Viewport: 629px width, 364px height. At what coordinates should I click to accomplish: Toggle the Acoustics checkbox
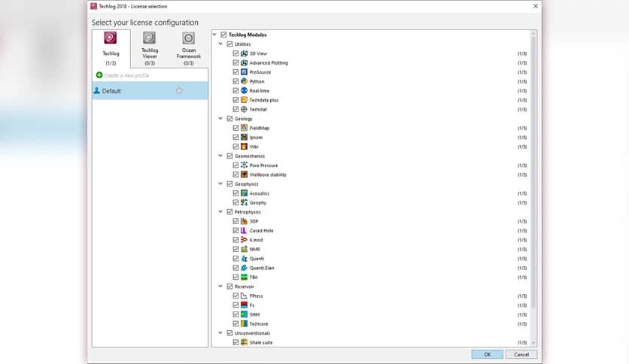(x=235, y=193)
